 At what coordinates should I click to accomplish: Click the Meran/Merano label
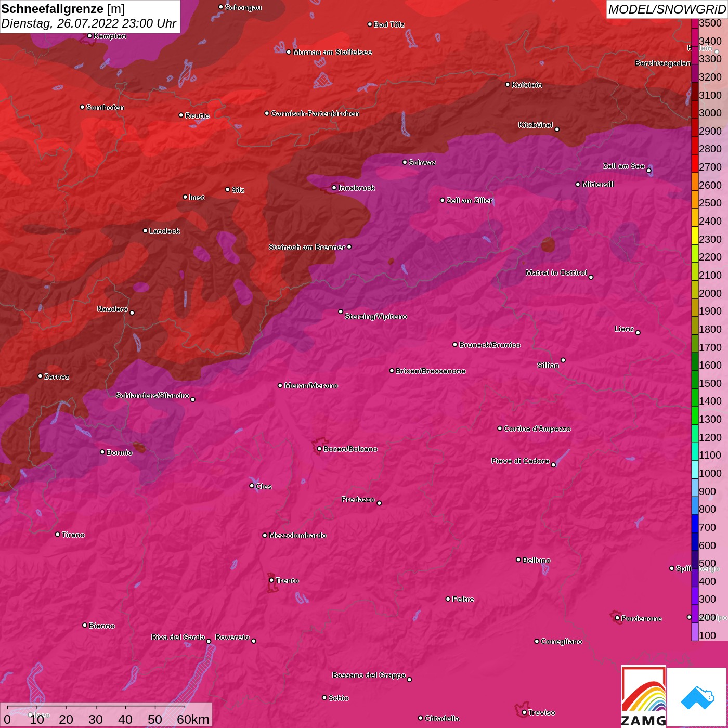[x=311, y=385]
